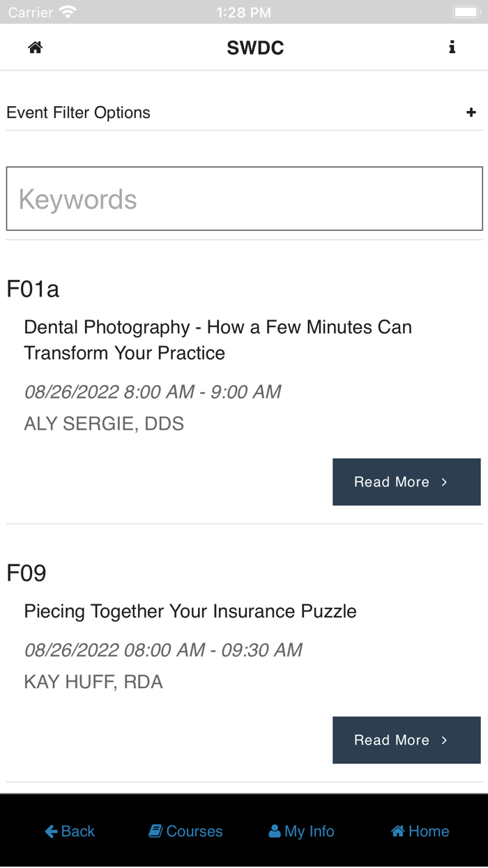Tap the F09 course code heading
488x868 pixels.
[26, 573]
